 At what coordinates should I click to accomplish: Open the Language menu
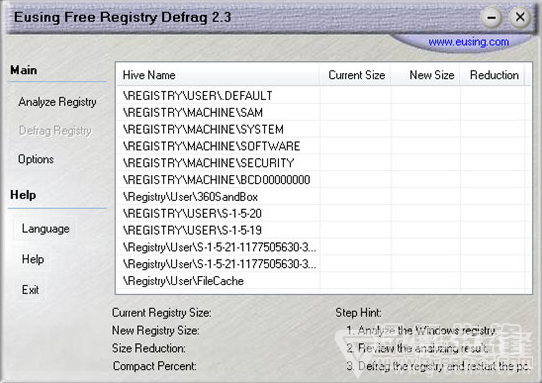45,228
